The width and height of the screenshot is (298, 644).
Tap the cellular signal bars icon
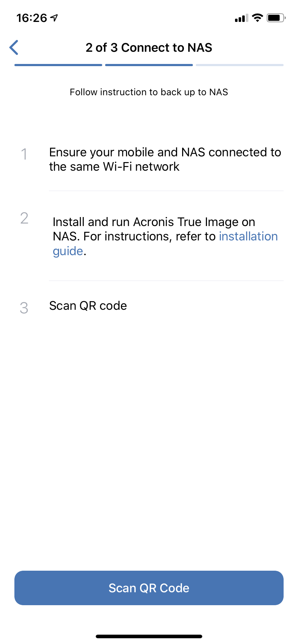pyautogui.click(x=241, y=18)
